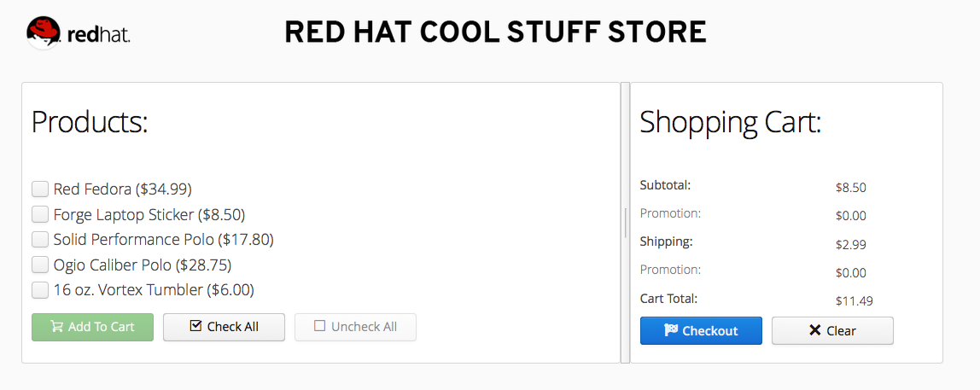Toggle the 16 oz. Vortex Tumbler checkbox
The height and width of the screenshot is (390, 980).
40,290
